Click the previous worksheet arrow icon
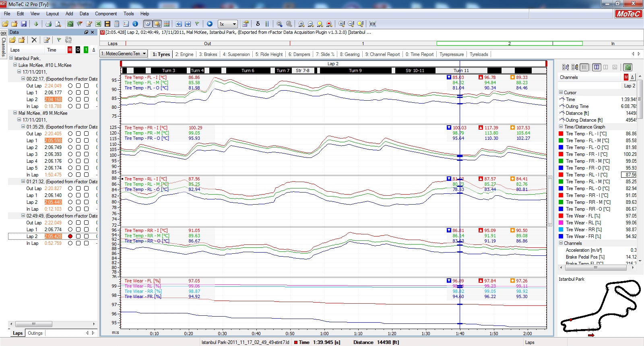This screenshot has height=346, width=644. point(179,24)
